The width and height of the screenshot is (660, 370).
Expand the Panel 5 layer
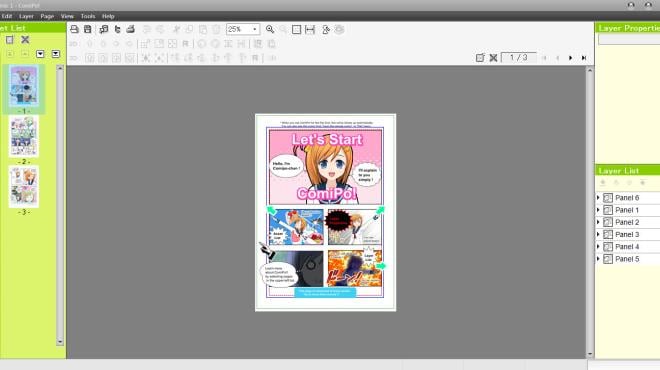pyautogui.click(x=598, y=258)
